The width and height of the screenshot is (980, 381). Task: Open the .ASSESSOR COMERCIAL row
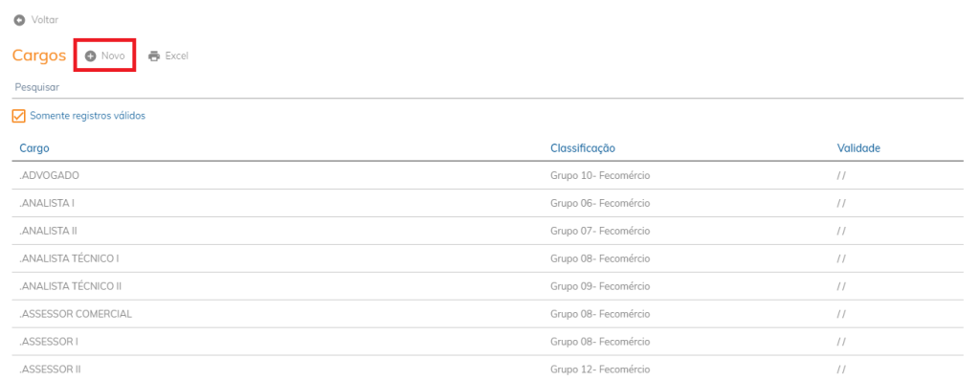point(487,313)
